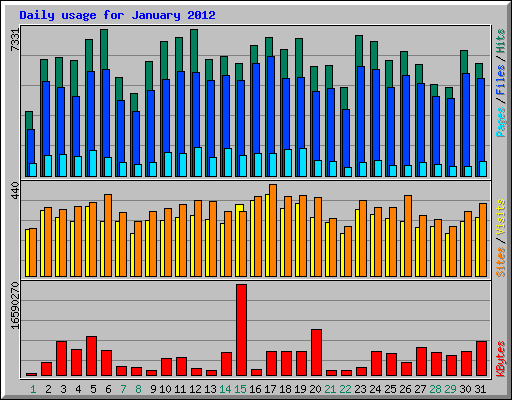The height and width of the screenshot is (400, 512).
Task: Click green day 29 on the x-axis
Action: click(450, 389)
